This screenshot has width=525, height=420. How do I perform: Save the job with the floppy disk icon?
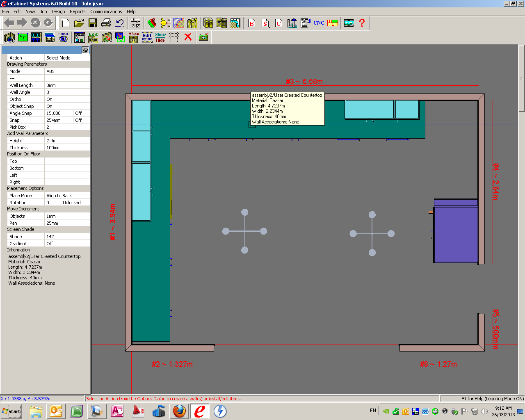pyautogui.click(x=93, y=23)
